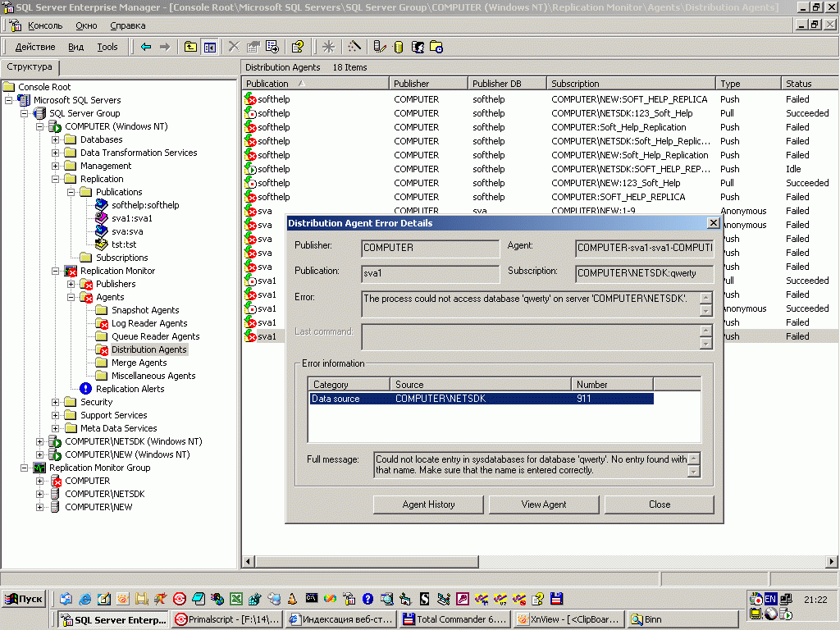This screenshot has height=630, width=840.
Task: Click the Replication Alerts icon in tree
Action: [85, 389]
